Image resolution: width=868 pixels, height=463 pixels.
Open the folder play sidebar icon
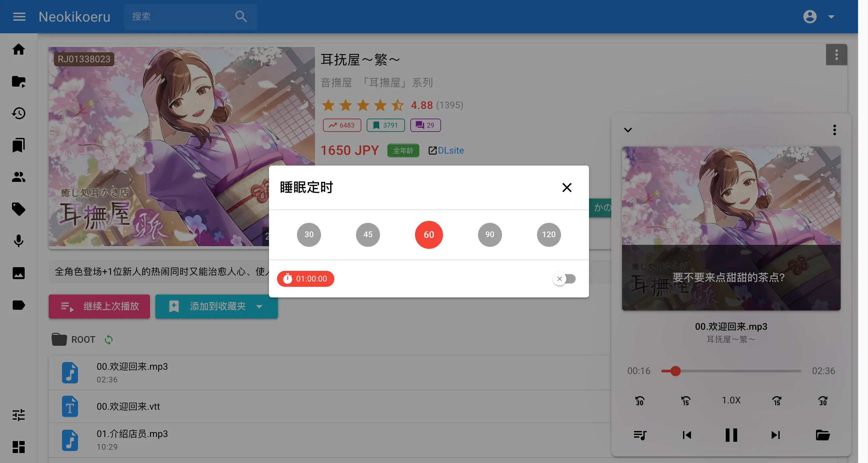click(19, 82)
